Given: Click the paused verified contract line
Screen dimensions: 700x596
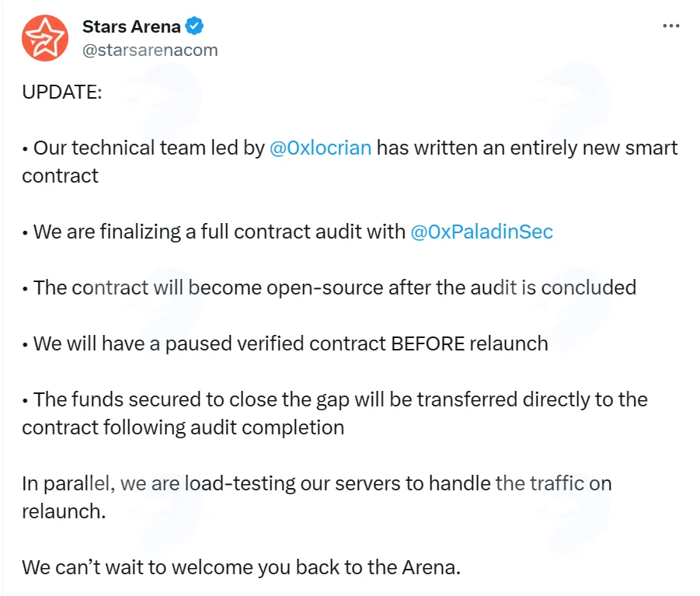Looking at the screenshot, I should coord(291,343).
